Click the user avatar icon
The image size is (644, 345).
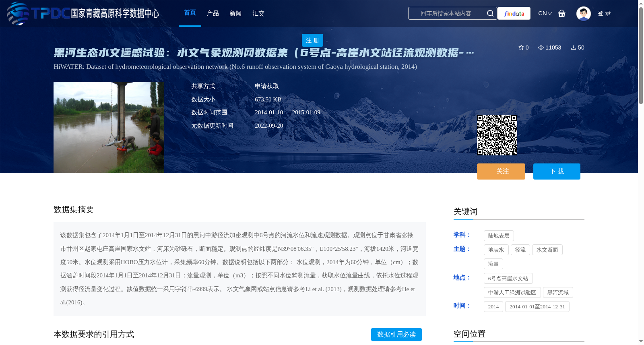583,13
